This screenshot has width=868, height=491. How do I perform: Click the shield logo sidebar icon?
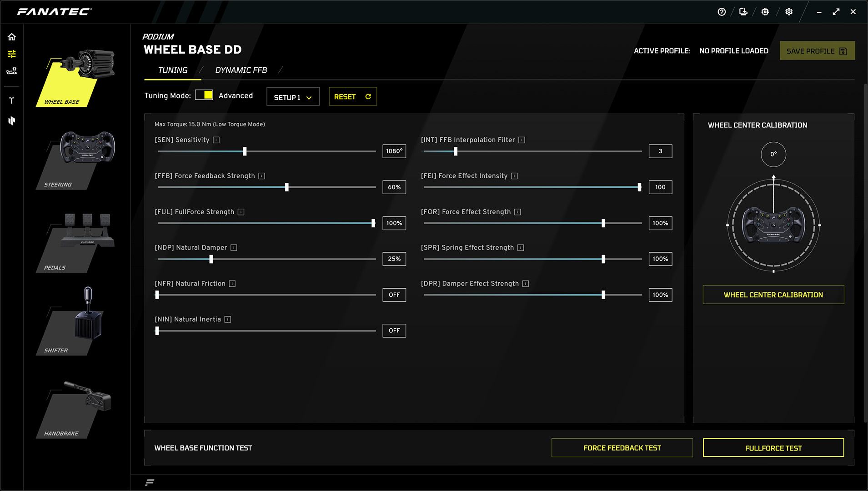(12, 120)
